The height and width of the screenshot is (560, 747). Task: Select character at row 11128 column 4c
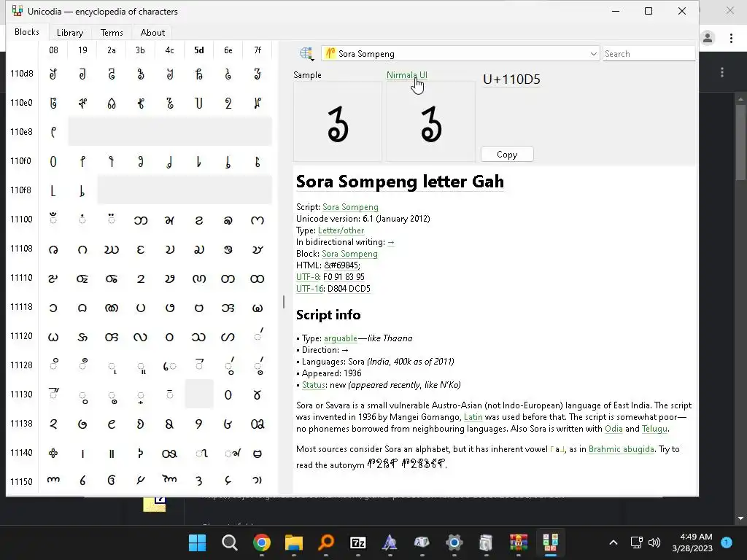(169, 365)
